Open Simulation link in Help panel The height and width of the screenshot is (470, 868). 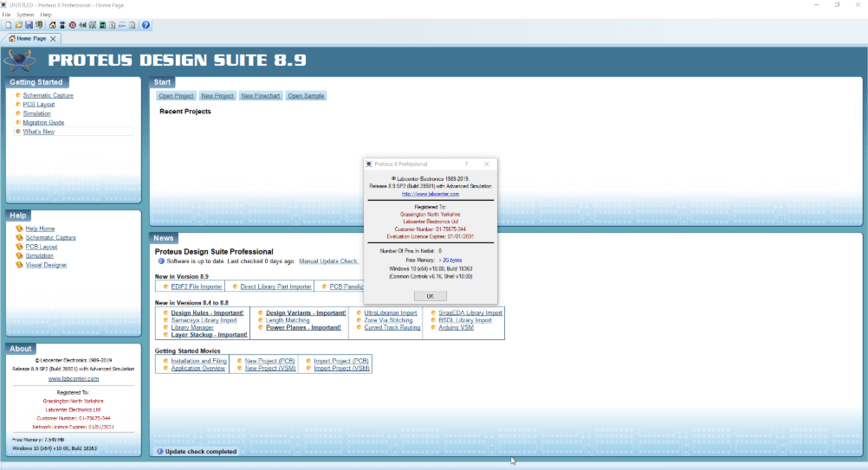pos(39,256)
